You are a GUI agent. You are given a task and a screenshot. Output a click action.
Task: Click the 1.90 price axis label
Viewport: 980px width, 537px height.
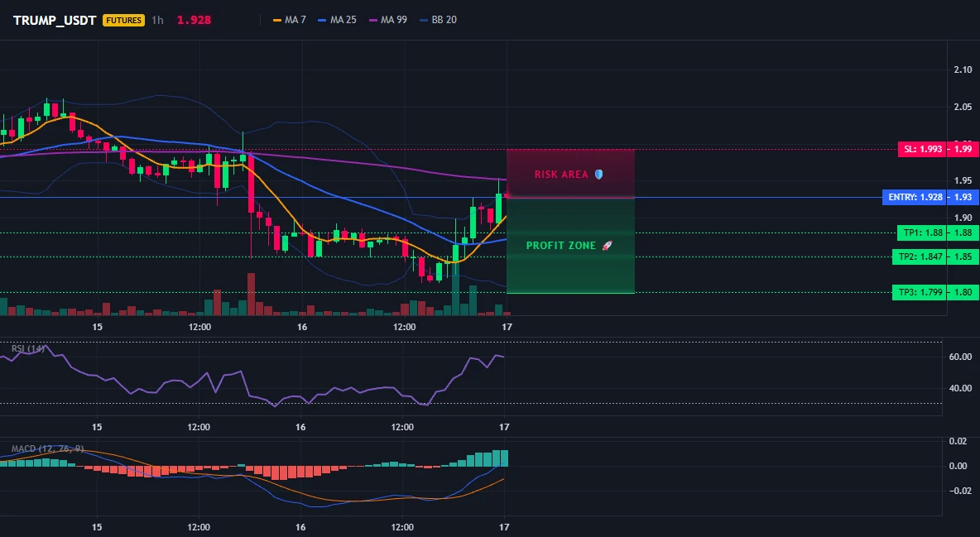point(963,218)
